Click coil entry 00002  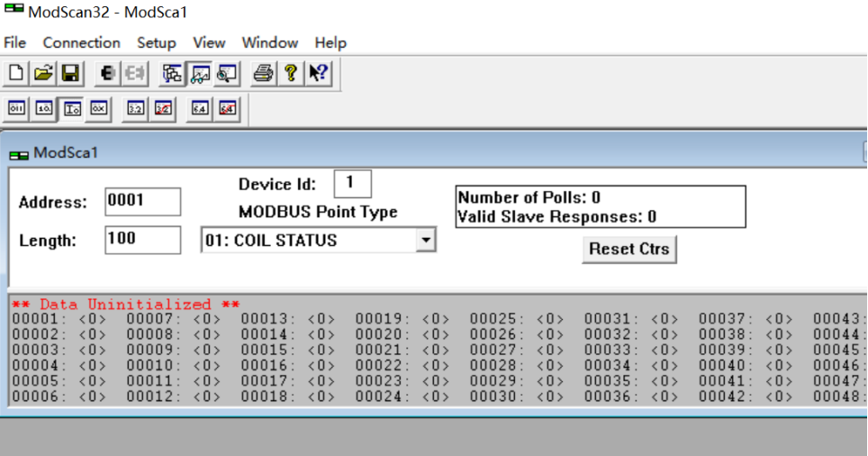click(x=59, y=334)
